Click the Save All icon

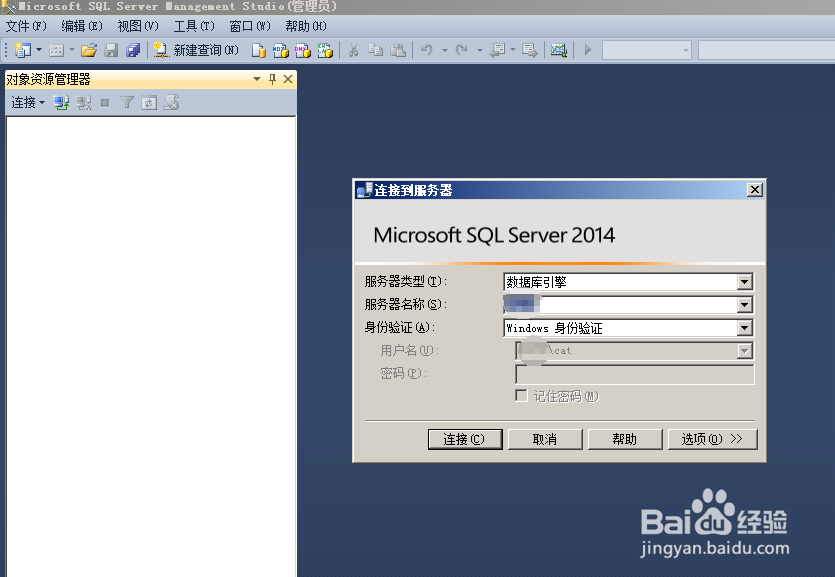click(x=133, y=50)
